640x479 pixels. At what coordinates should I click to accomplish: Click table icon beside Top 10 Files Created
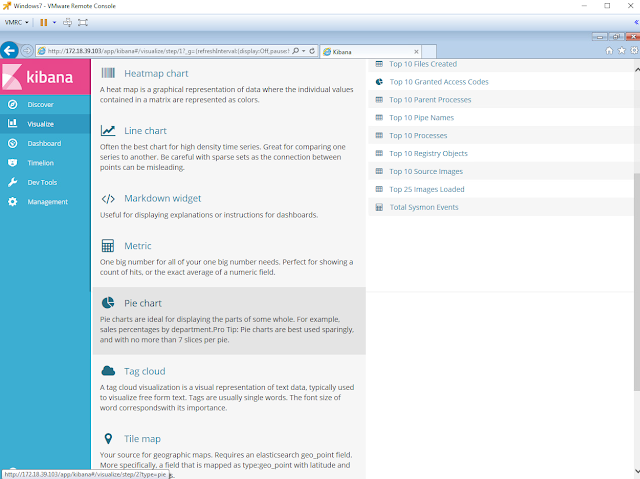[x=379, y=64]
